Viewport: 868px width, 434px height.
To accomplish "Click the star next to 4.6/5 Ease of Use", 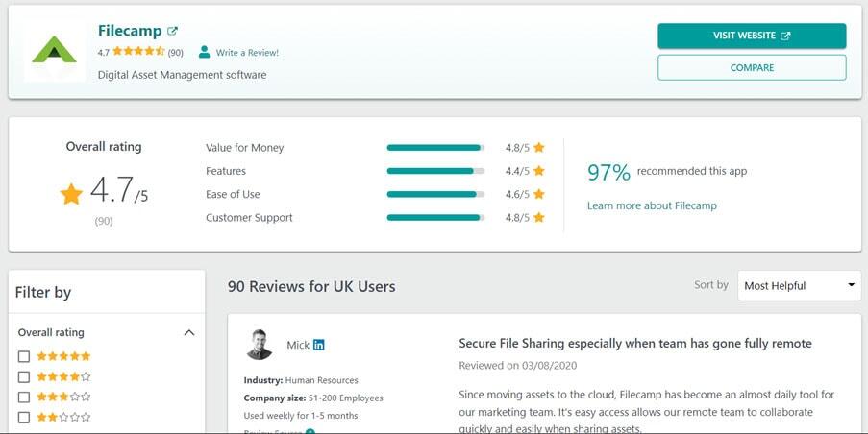I will tap(538, 194).
